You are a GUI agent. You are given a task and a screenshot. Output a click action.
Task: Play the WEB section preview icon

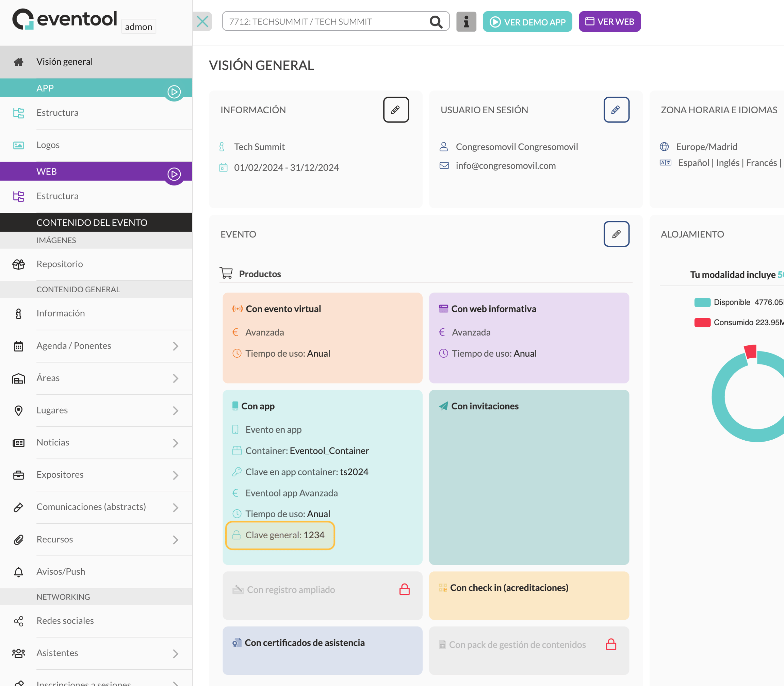[x=174, y=175]
